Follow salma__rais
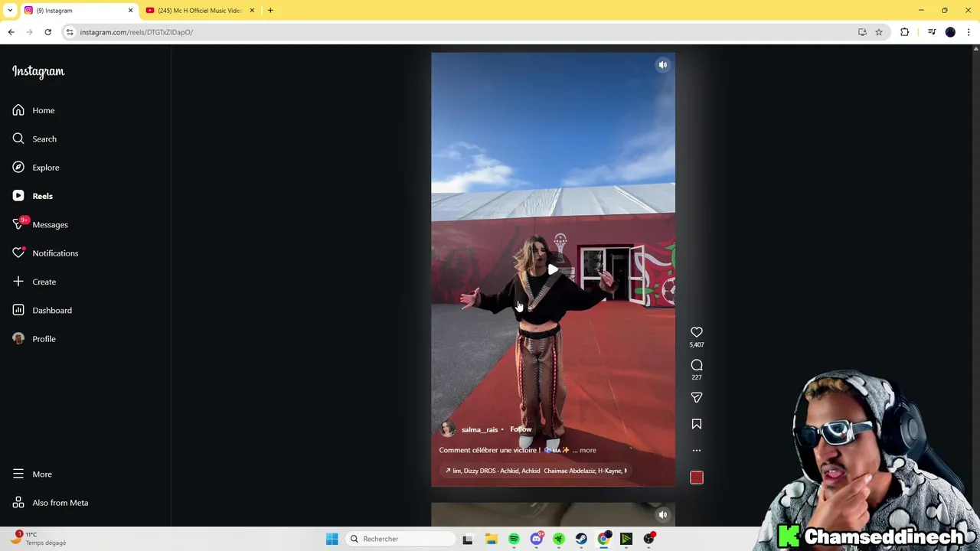The image size is (980, 551). click(x=521, y=429)
